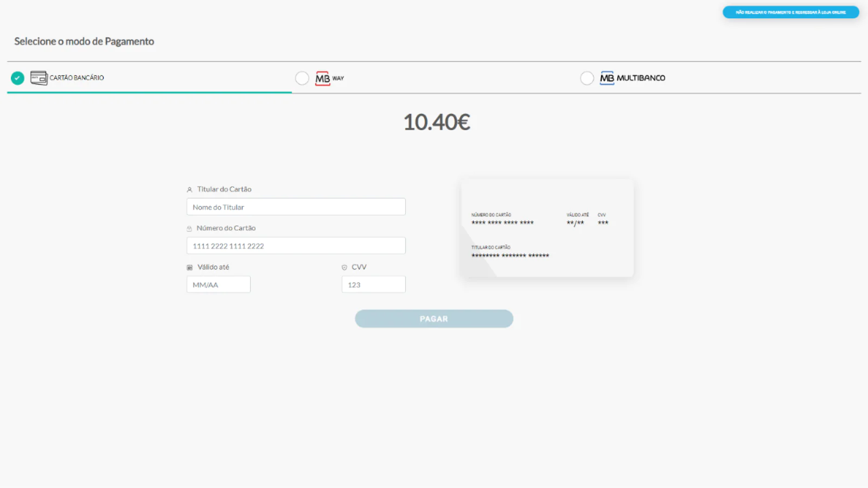Click the red MB Way logo

coord(323,79)
